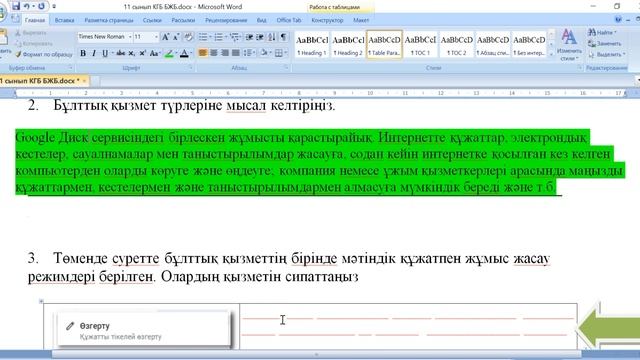The width and height of the screenshot is (640, 360).
Task: Increase font size with grow font button
Action: 165,37
